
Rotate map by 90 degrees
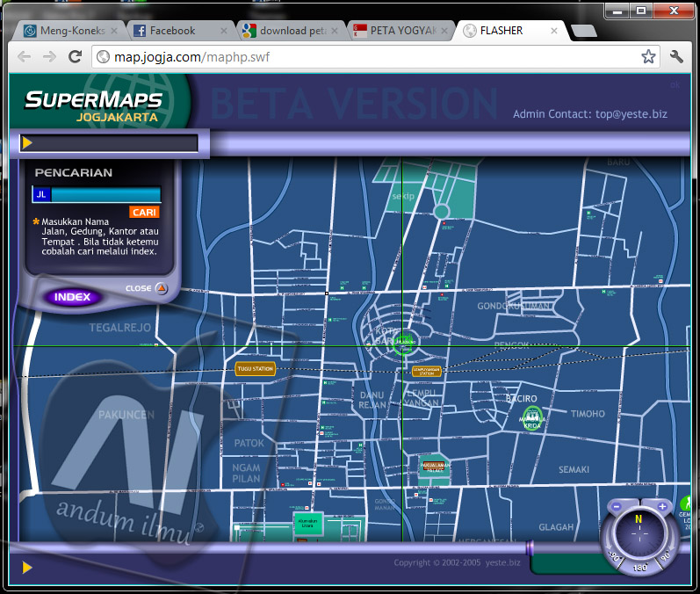click(x=665, y=556)
